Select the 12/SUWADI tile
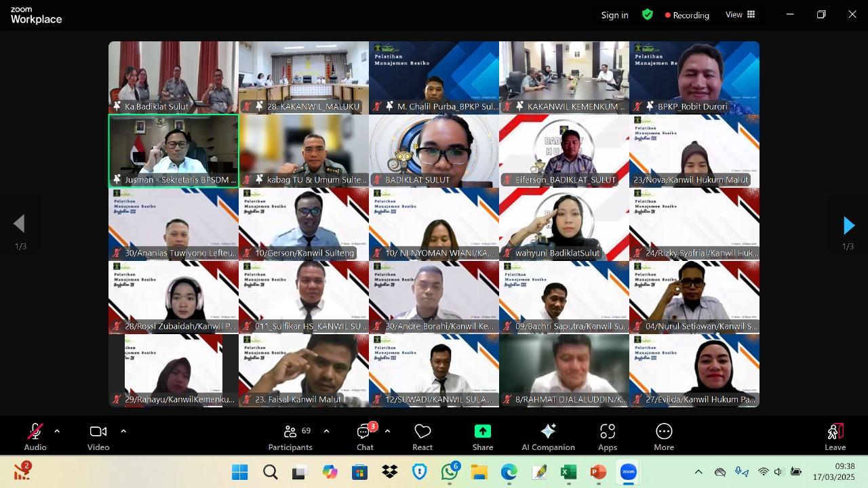868x488 pixels. [x=434, y=370]
